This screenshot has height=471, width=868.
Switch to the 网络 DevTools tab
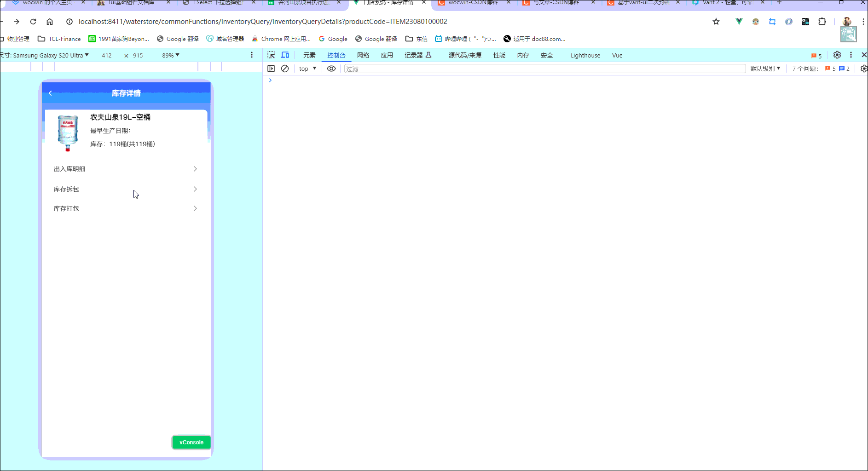click(363, 55)
